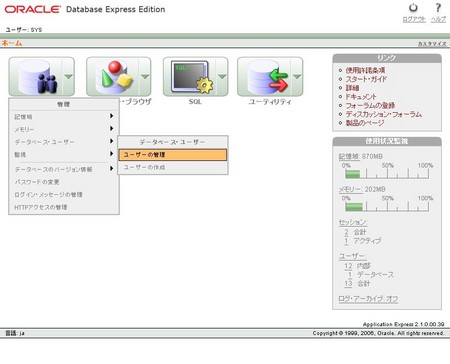The width and height of the screenshot is (450, 364).
Task: Click the ユーザー monitoring link
Action: 352,256
